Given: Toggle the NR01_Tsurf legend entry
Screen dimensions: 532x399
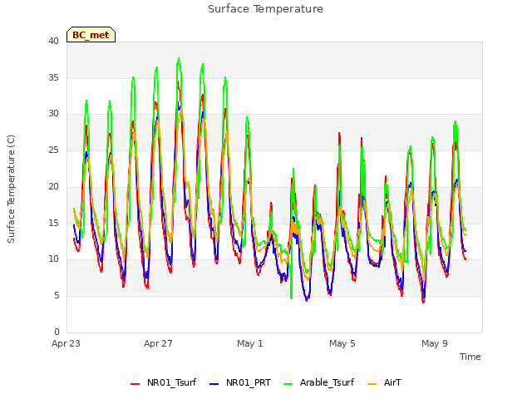Looking at the screenshot, I should point(163,383).
